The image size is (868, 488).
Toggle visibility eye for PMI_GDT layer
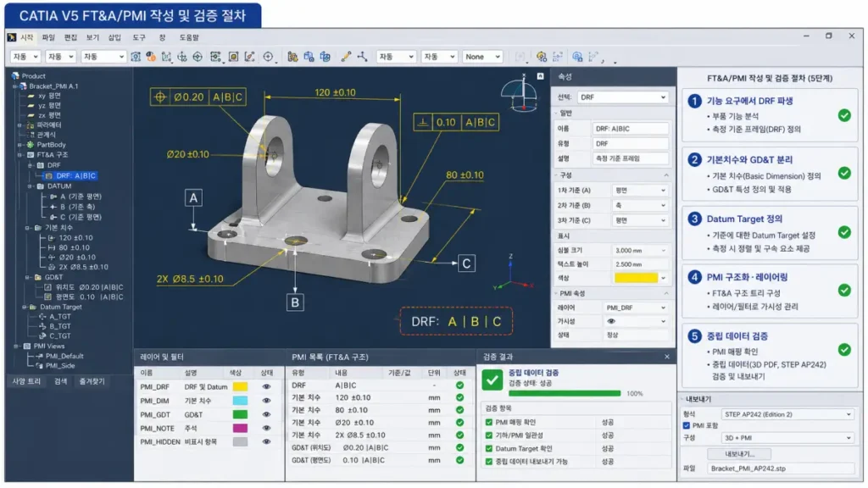coord(266,414)
